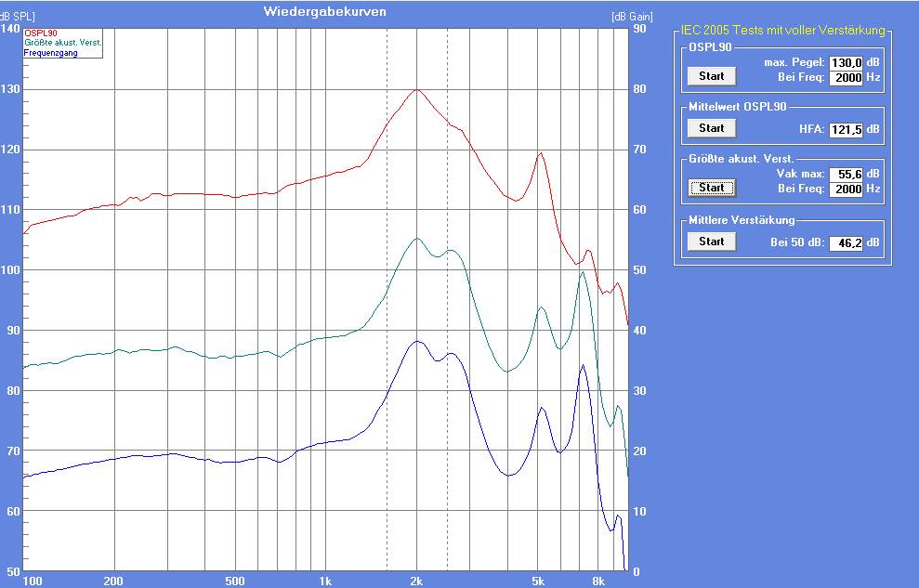
Task: Click the blue curve's peak at 2k
Action: coord(417,342)
